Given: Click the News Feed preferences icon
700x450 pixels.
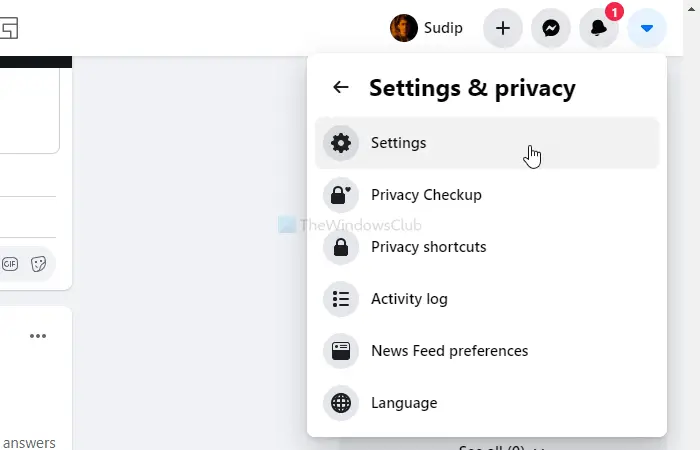Looking at the screenshot, I should point(341,351).
